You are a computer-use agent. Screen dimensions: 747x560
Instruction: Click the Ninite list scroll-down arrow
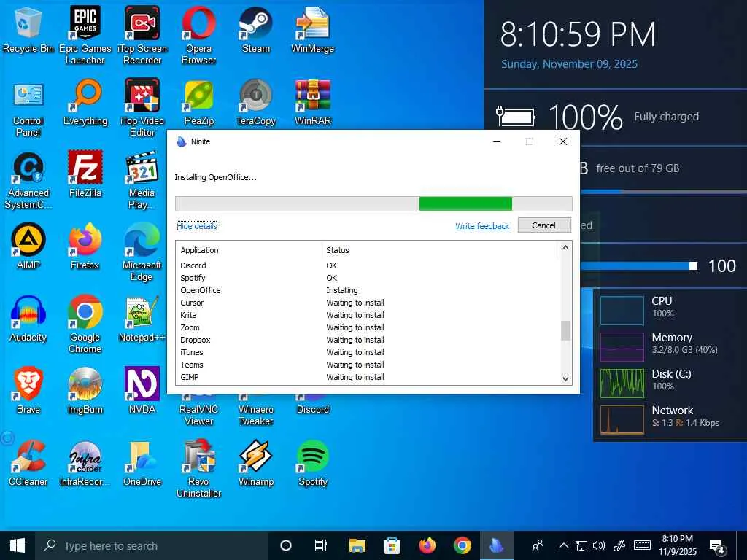[565, 379]
